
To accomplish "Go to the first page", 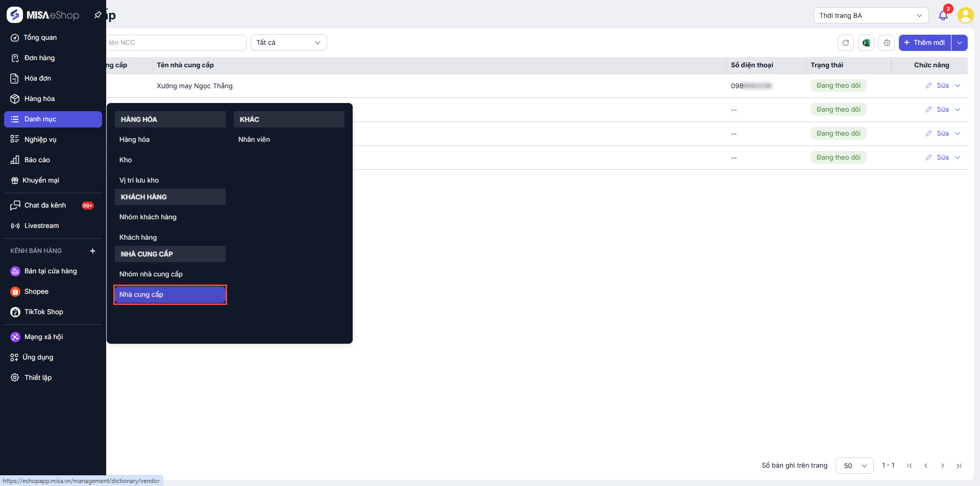I will [910, 466].
